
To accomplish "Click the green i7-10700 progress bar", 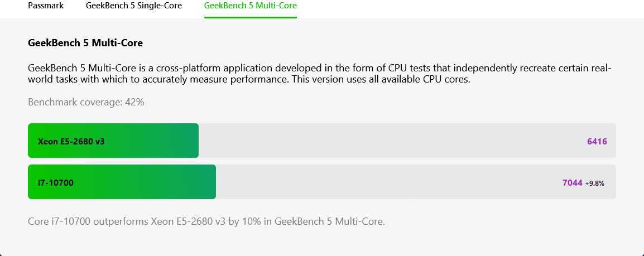I will point(122,182).
